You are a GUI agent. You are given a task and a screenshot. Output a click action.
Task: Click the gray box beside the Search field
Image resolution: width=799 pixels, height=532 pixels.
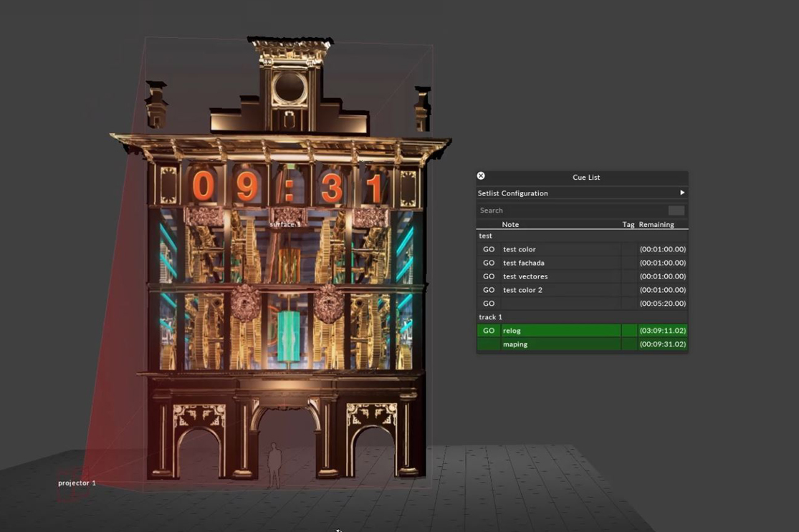(x=676, y=211)
